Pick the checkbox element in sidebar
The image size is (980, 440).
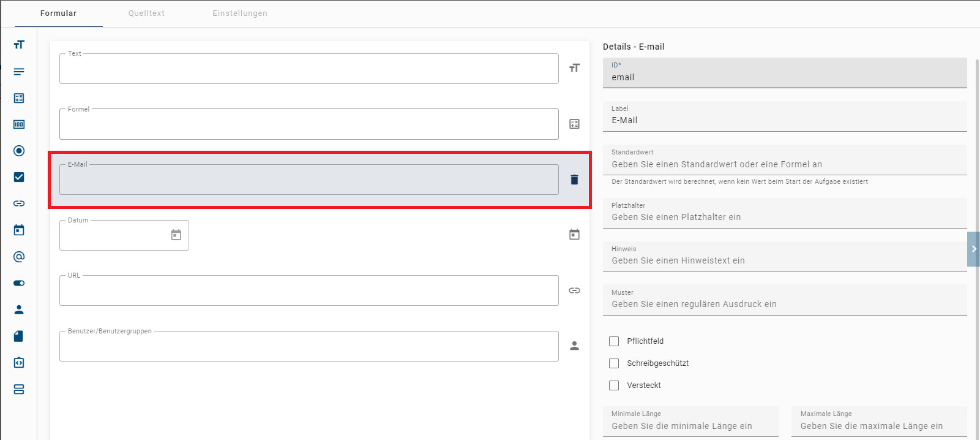(x=19, y=177)
